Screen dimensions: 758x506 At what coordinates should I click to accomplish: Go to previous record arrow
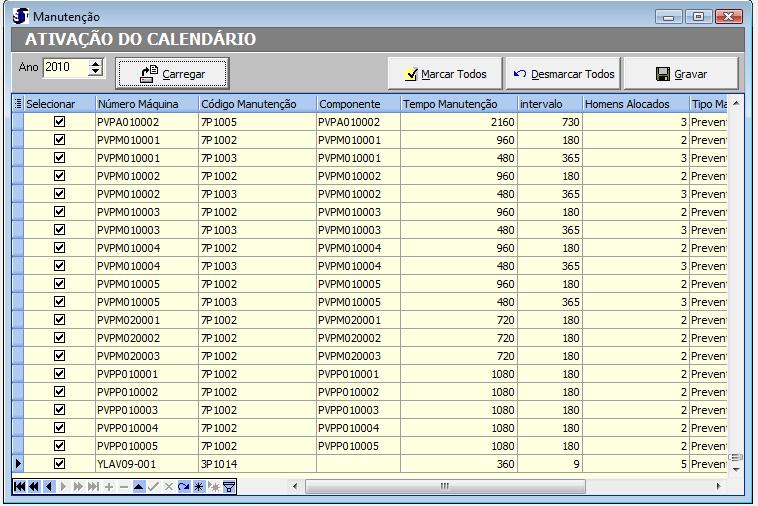point(49,487)
